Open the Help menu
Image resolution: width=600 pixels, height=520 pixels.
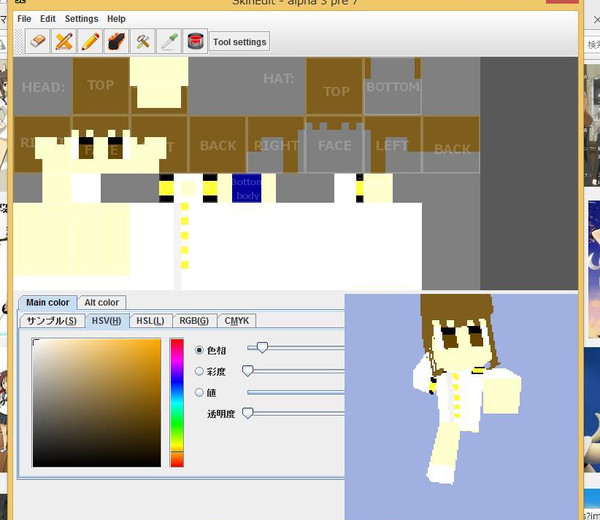point(116,19)
